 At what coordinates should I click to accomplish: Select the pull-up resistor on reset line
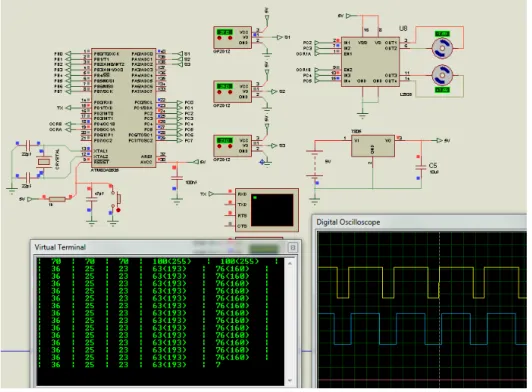click(x=57, y=199)
